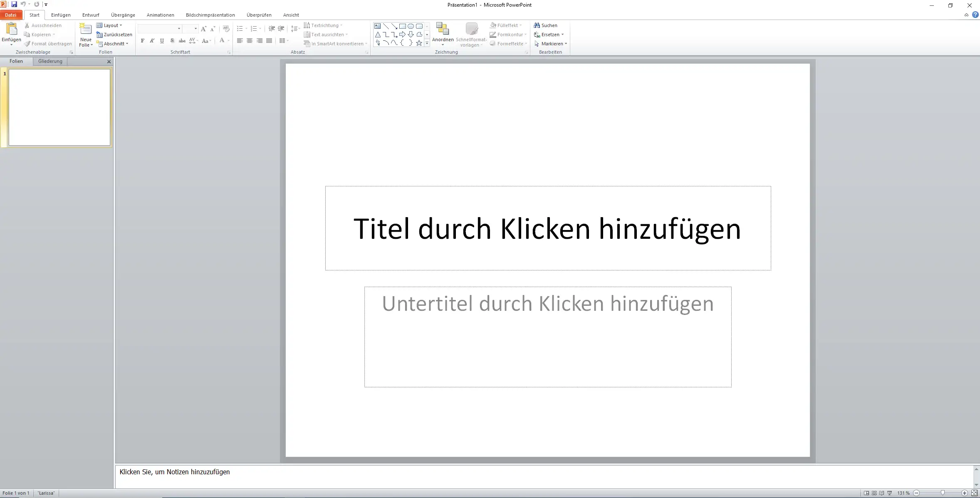Open the Einfügen ribbon tab

pos(61,15)
